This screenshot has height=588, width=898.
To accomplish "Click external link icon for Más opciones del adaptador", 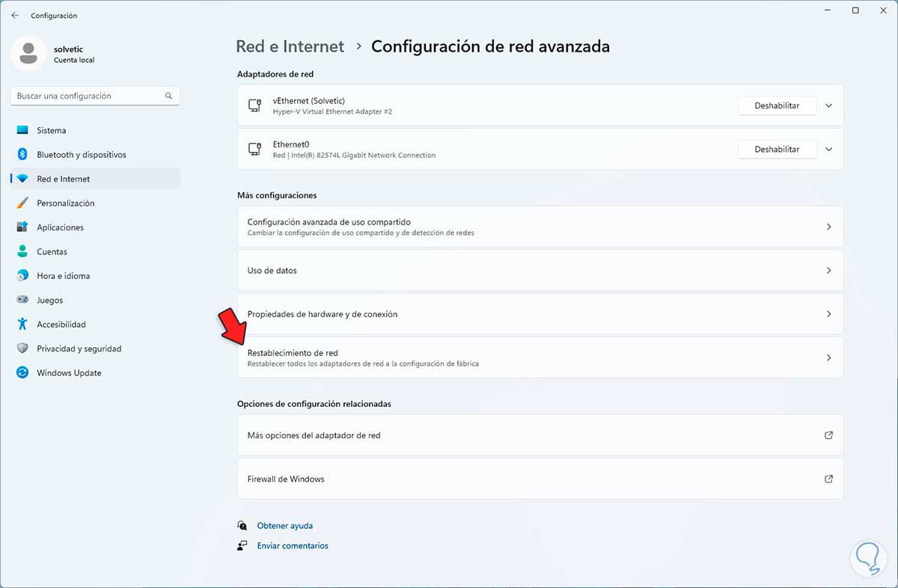I will tap(828, 435).
